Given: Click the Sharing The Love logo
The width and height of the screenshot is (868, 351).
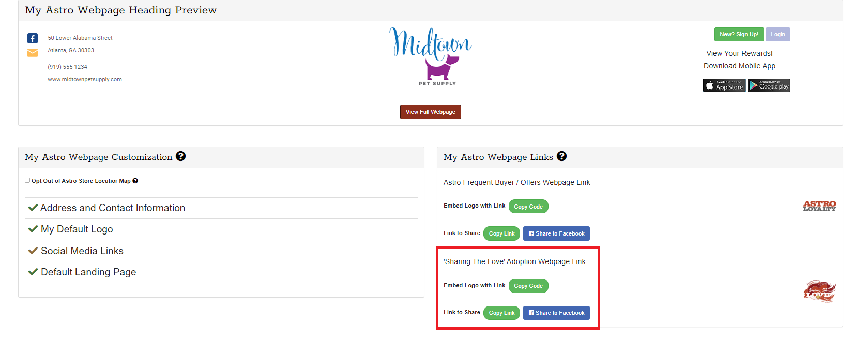Looking at the screenshot, I should pos(819,291).
